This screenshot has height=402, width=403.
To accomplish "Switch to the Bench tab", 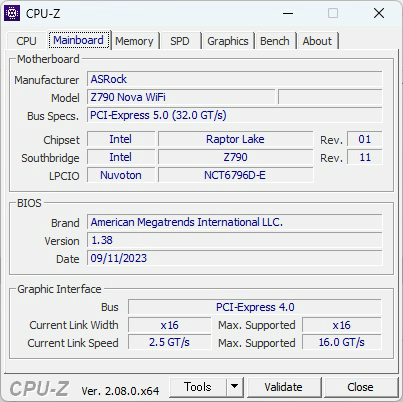I will pyautogui.click(x=275, y=41).
